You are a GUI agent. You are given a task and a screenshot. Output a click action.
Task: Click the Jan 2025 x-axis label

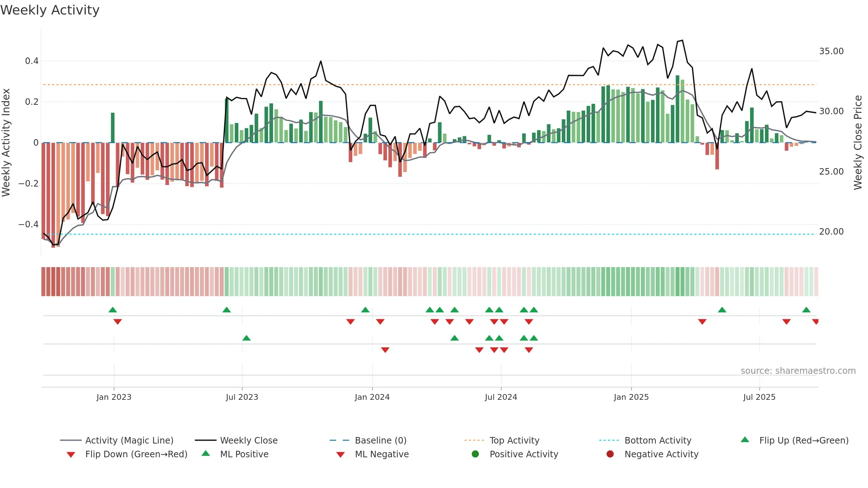point(631,397)
